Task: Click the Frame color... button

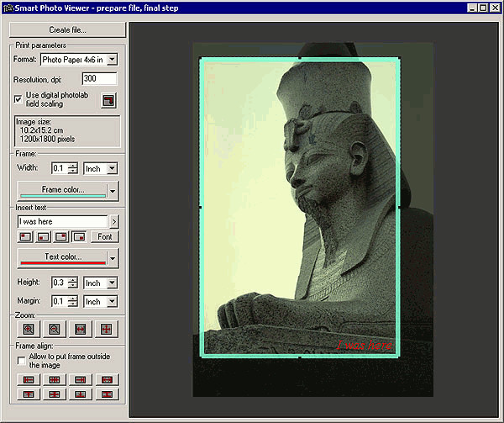Action: [x=63, y=191]
